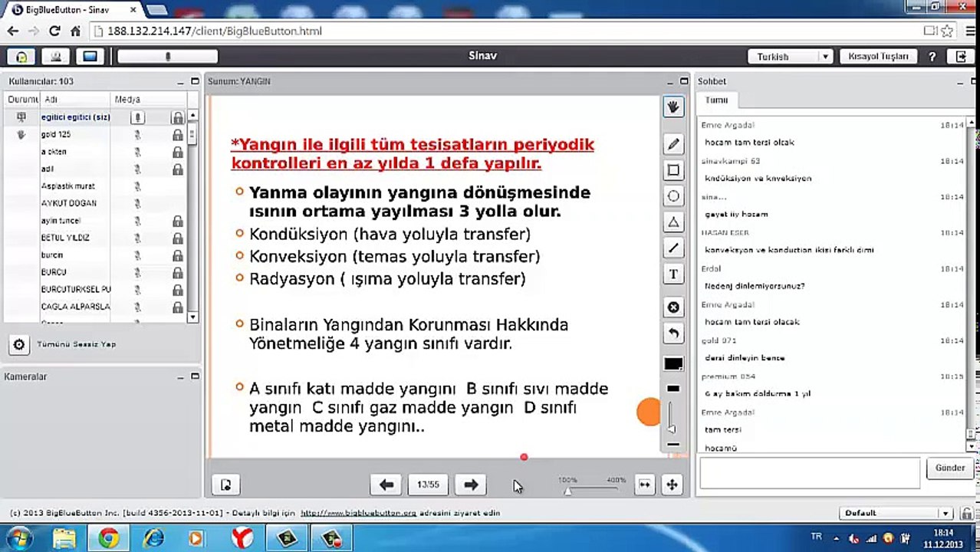Sort users by Durum column
The width and height of the screenshot is (980, 552).
(22, 99)
